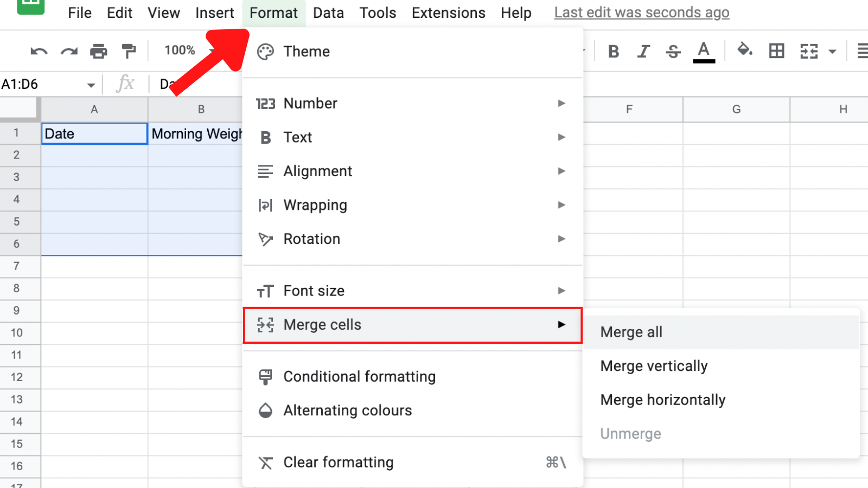
Task: Select Number from the Format menu
Action: [x=310, y=103]
